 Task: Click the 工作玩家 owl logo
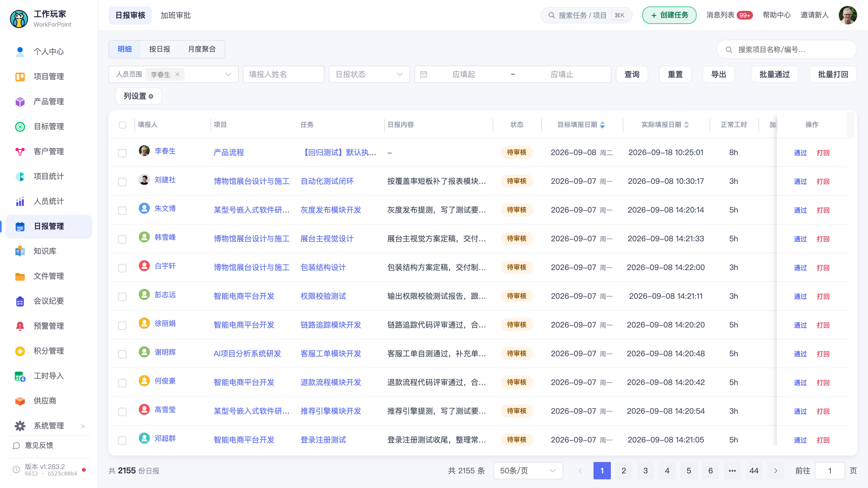pyautogui.click(x=19, y=19)
